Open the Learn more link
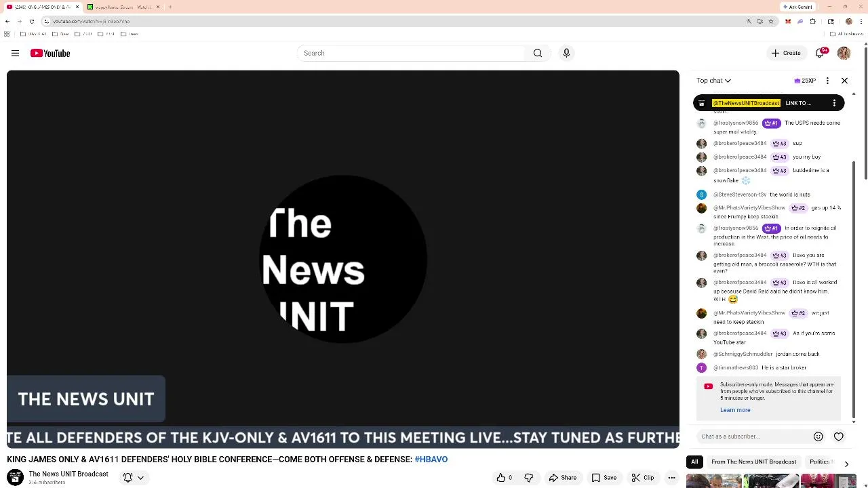Image resolution: width=868 pixels, height=488 pixels. click(x=735, y=410)
